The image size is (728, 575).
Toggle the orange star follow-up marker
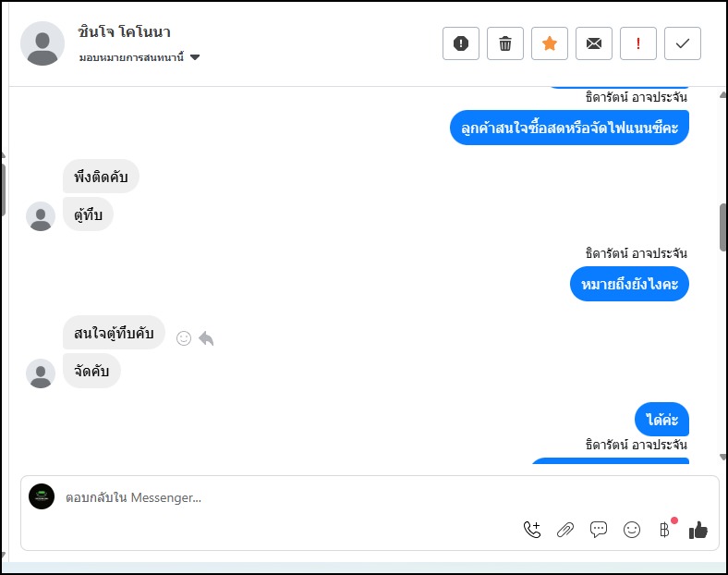pos(550,43)
